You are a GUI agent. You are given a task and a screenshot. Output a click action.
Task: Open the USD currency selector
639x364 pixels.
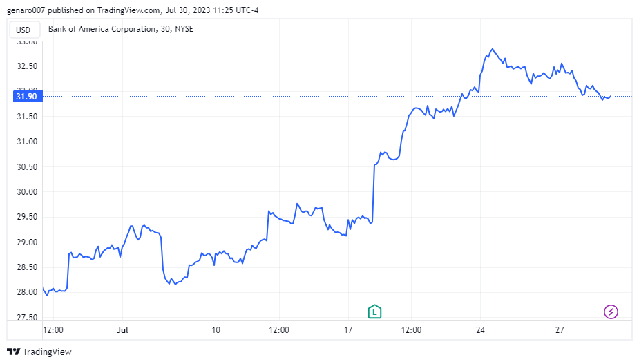pyautogui.click(x=23, y=30)
